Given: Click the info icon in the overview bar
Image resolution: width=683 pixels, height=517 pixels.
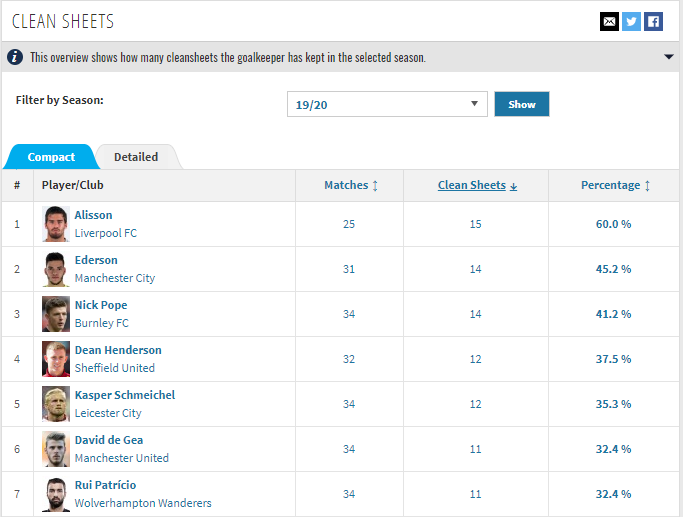Looking at the screenshot, I should coord(15,57).
